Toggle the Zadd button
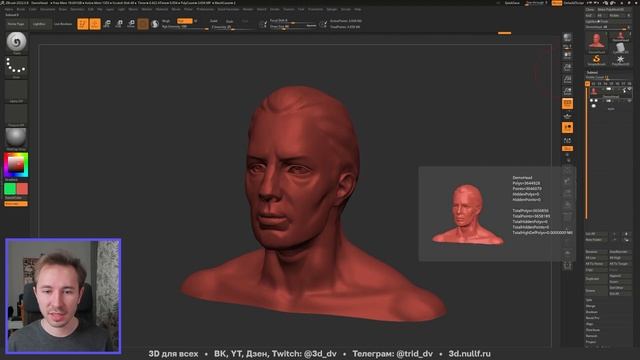 [213, 21]
